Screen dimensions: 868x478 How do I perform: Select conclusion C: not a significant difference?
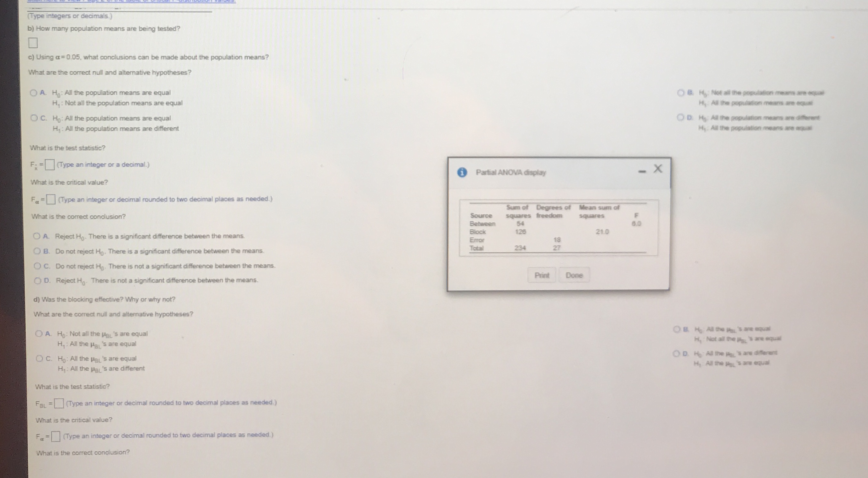(x=38, y=266)
